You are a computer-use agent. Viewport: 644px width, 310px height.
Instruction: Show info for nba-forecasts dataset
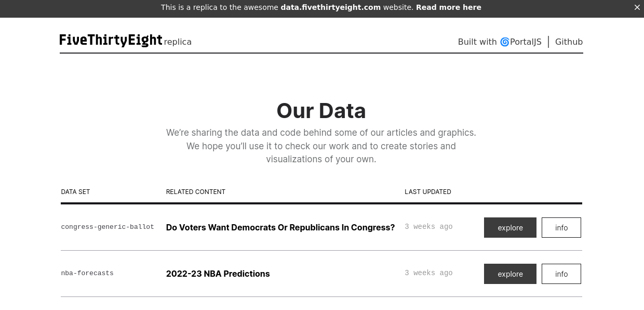pyautogui.click(x=561, y=274)
